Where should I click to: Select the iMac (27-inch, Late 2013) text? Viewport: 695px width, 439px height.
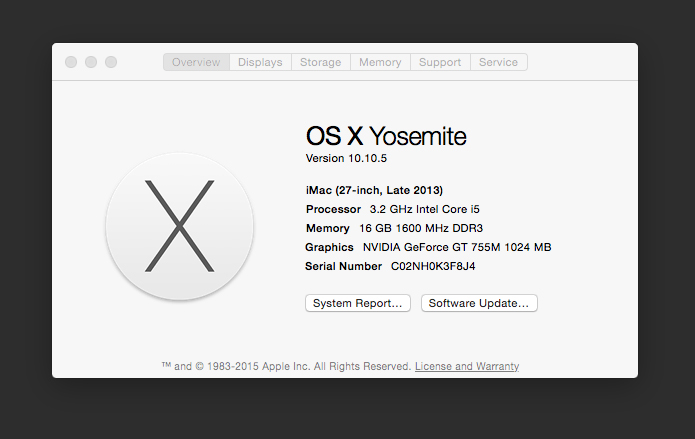point(374,190)
